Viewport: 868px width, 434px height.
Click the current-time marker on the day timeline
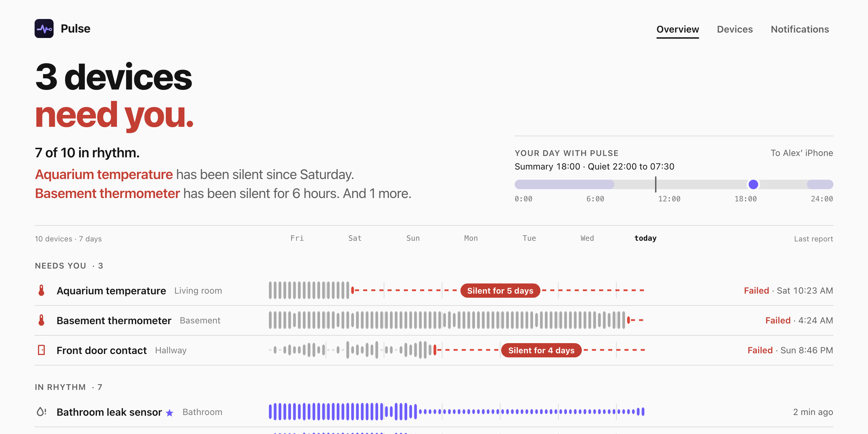pyautogui.click(x=656, y=184)
